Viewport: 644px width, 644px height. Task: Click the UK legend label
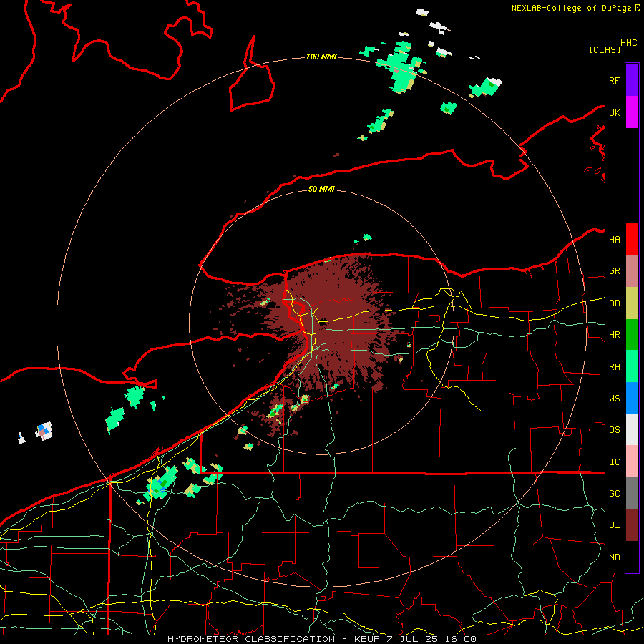(614, 112)
